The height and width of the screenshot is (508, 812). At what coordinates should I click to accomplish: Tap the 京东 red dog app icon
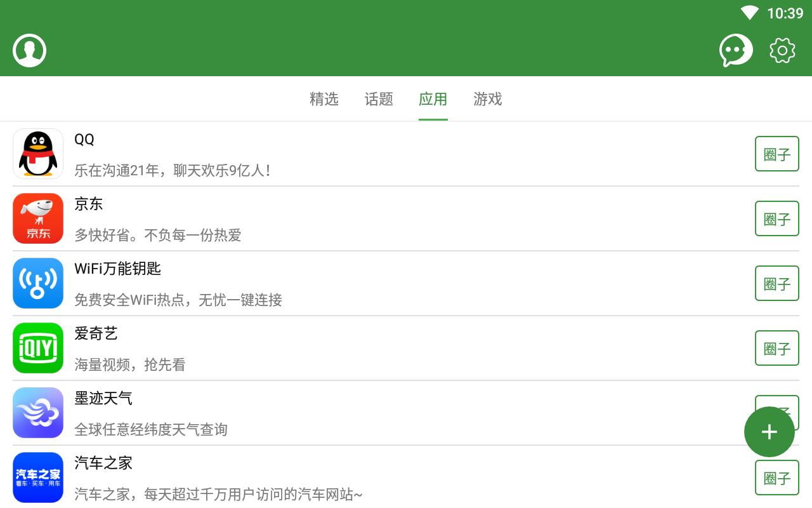(x=38, y=218)
